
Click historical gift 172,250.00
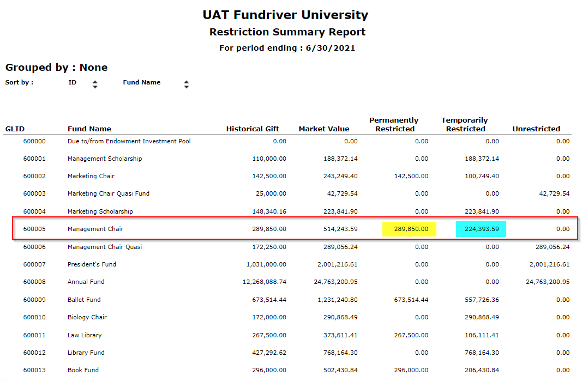pyautogui.click(x=269, y=247)
